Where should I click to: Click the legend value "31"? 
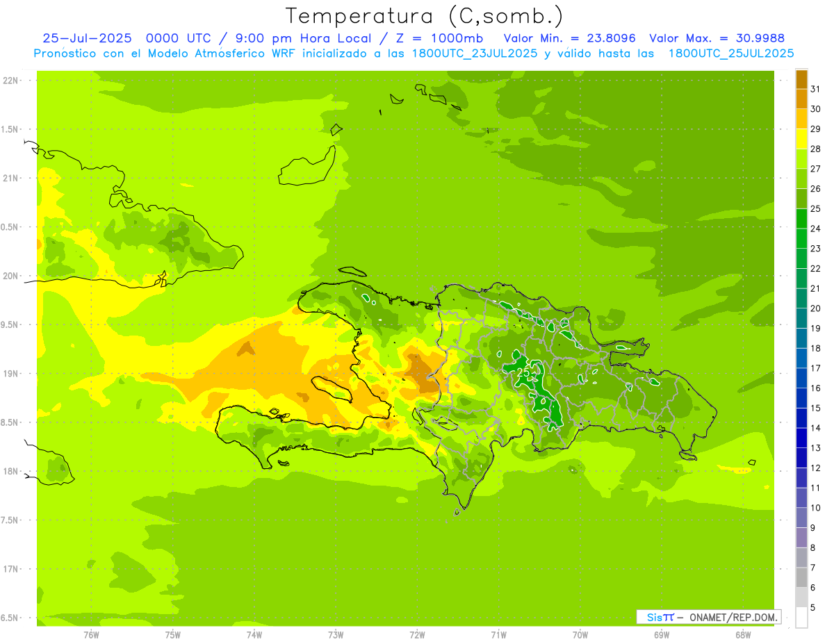coord(816,89)
